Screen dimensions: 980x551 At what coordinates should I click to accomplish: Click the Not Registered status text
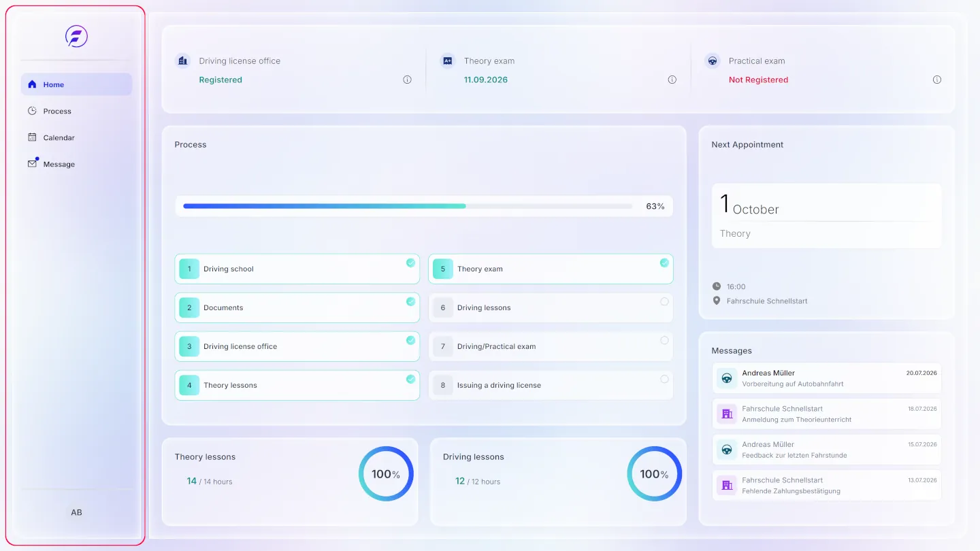[x=758, y=80]
